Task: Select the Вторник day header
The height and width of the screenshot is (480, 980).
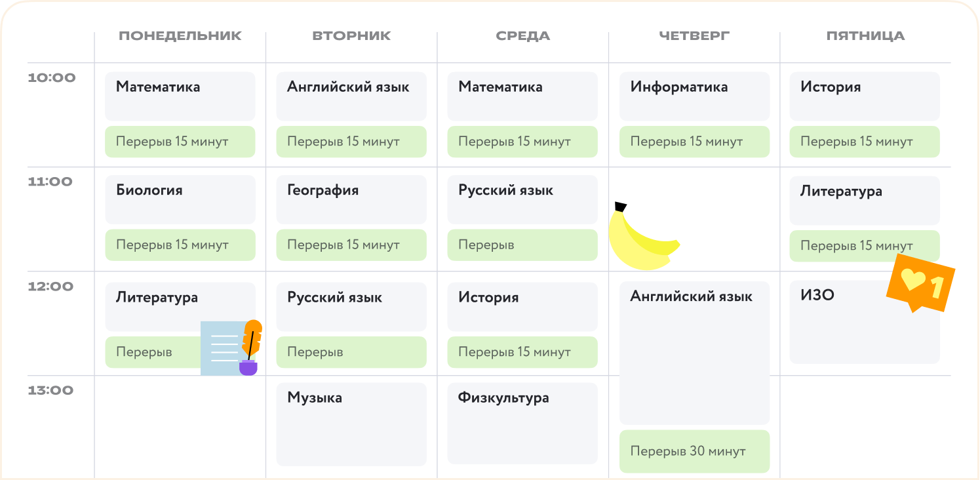Action: tap(351, 36)
